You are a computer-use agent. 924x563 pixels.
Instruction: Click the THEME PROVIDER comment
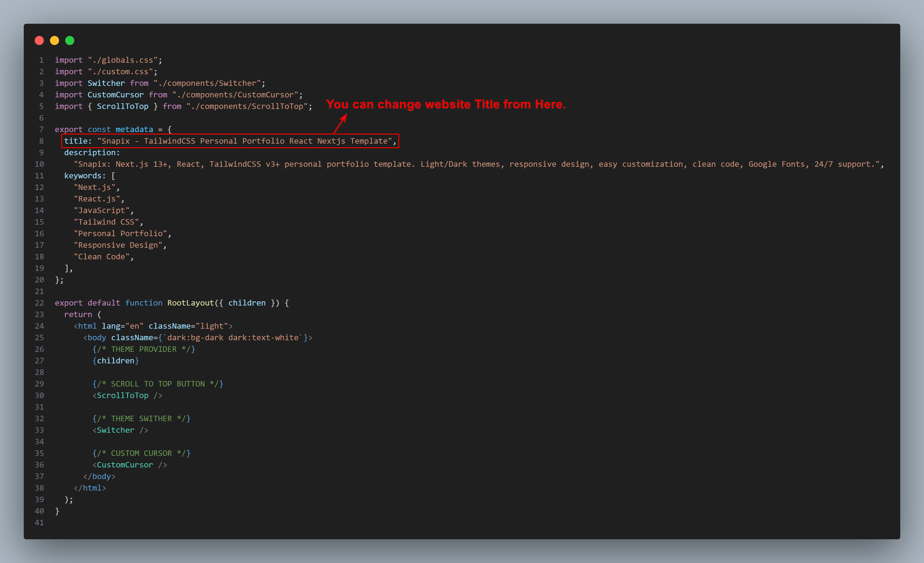tap(144, 349)
